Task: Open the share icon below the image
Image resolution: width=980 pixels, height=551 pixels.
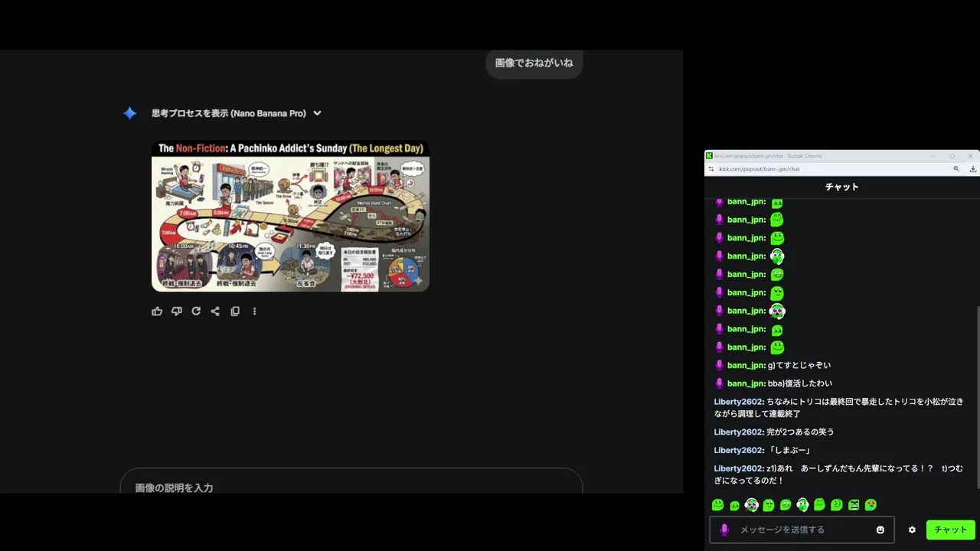Action: pyautogui.click(x=215, y=311)
